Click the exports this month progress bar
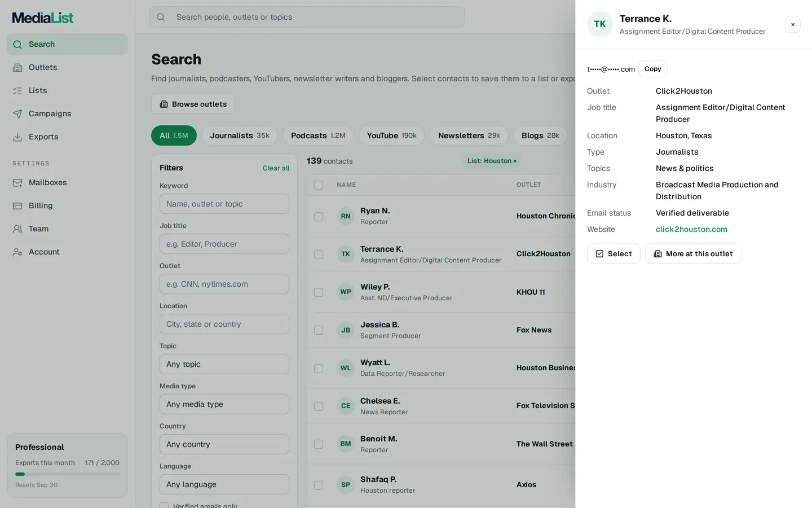The image size is (812, 508). (67, 474)
